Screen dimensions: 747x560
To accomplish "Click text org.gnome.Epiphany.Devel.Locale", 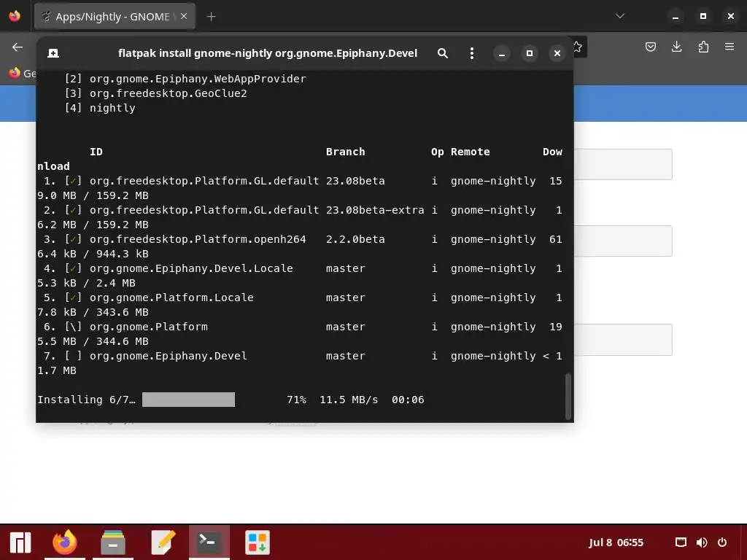I will (x=191, y=268).
